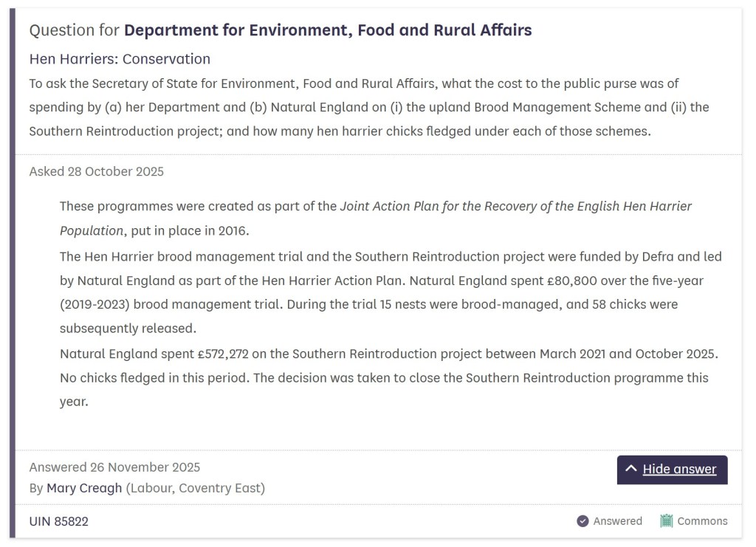Click the Commons portcullis icon
Viewport: 756px width, 547px height.
667,521
